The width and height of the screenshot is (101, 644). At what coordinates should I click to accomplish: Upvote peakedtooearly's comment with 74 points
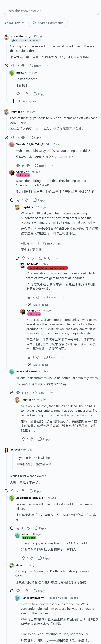13,66
